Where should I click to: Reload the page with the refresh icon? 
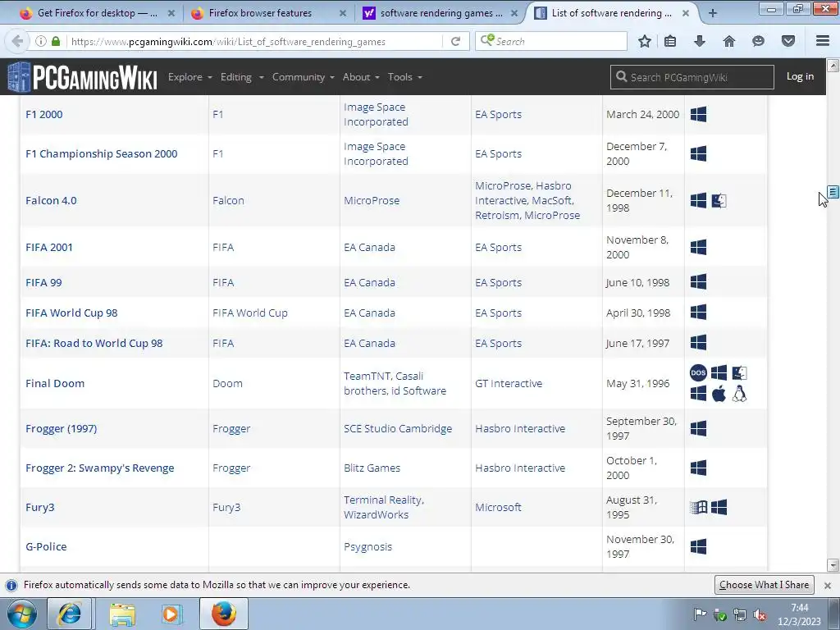(455, 41)
